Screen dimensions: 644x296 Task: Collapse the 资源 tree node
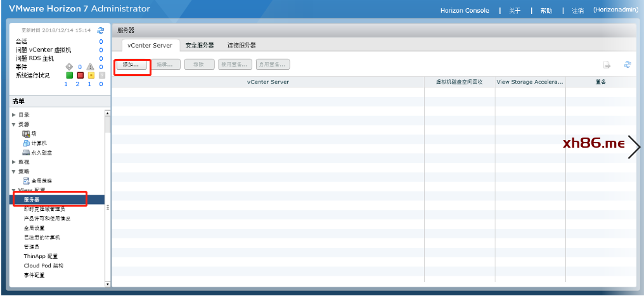click(x=14, y=124)
